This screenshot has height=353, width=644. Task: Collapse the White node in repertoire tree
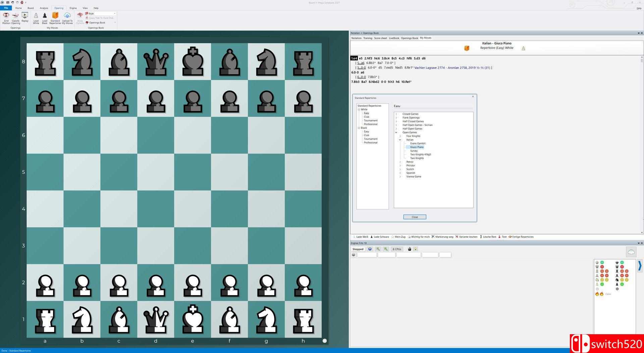click(x=359, y=110)
